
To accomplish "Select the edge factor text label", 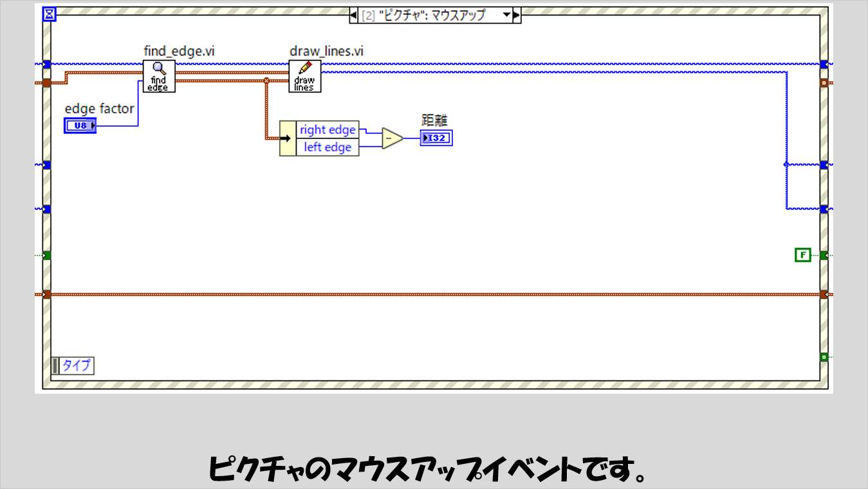I will point(99,109).
